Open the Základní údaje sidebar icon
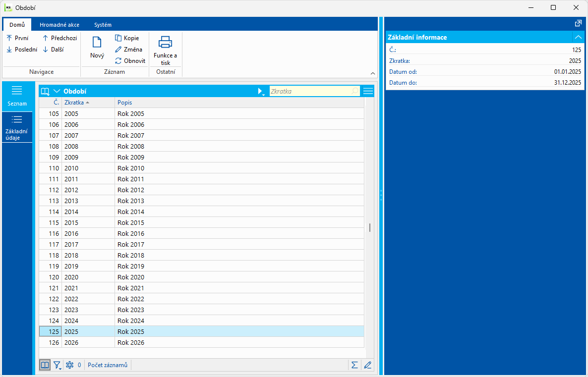This screenshot has height=377, width=588. click(x=17, y=119)
